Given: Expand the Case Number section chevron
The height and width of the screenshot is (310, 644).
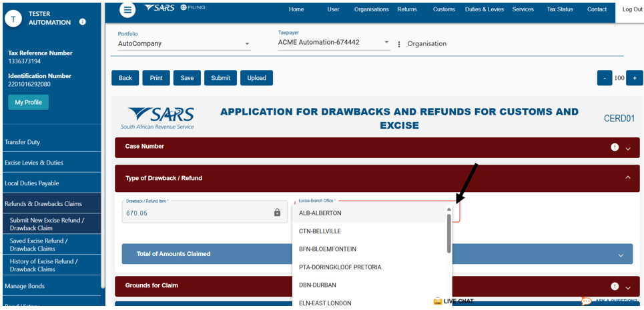Looking at the screenshot, I should 627,149.
